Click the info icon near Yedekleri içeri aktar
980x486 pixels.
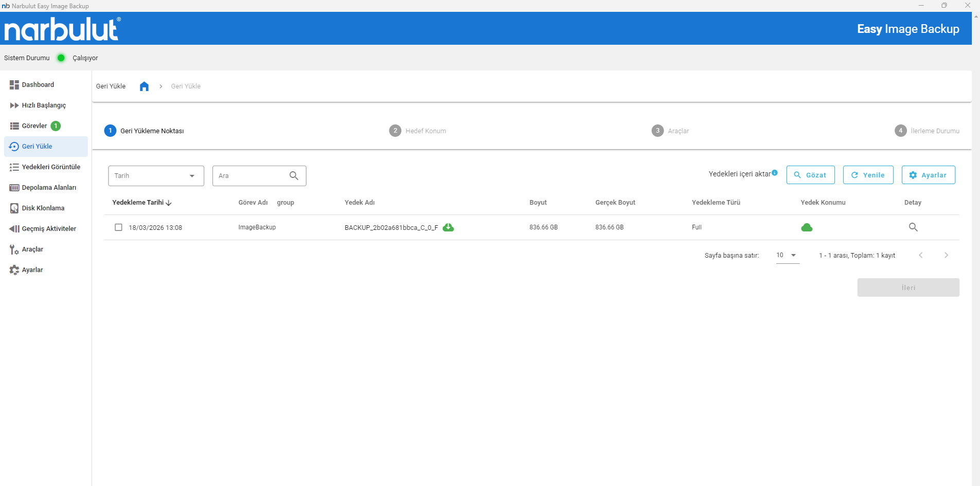click(x=775, y=173)
